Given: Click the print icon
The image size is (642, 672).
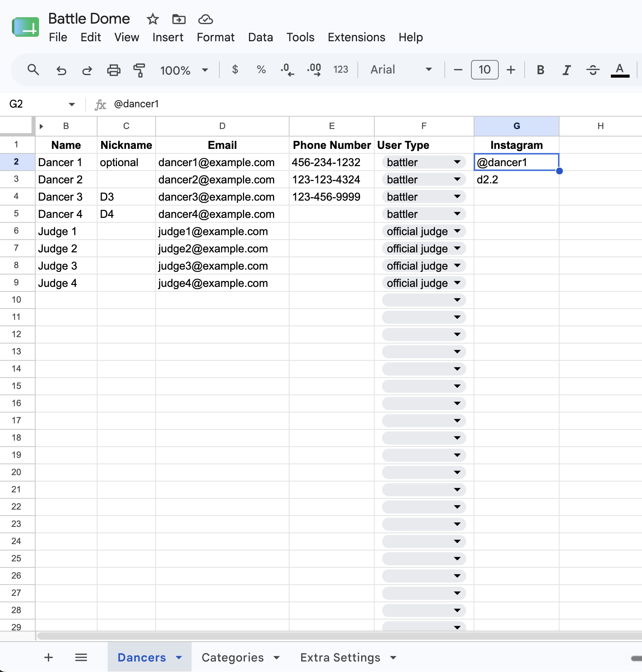Looking at the screenshot, I should click(114, 70).
